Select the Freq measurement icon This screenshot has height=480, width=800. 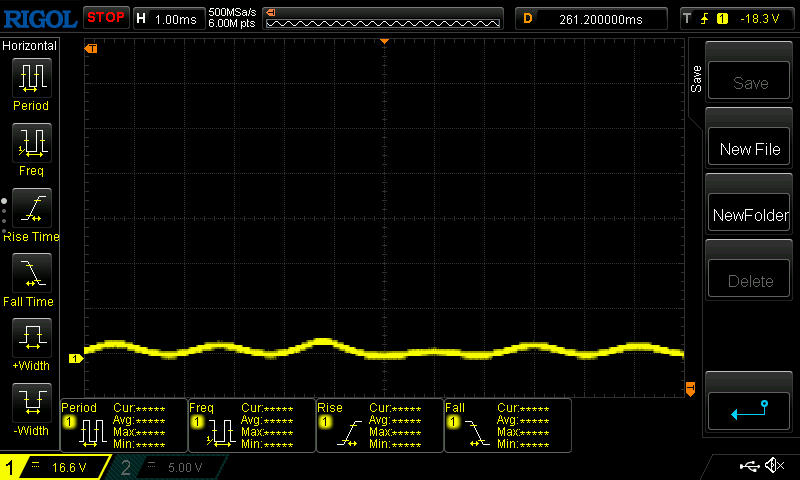tap(31, 143)
